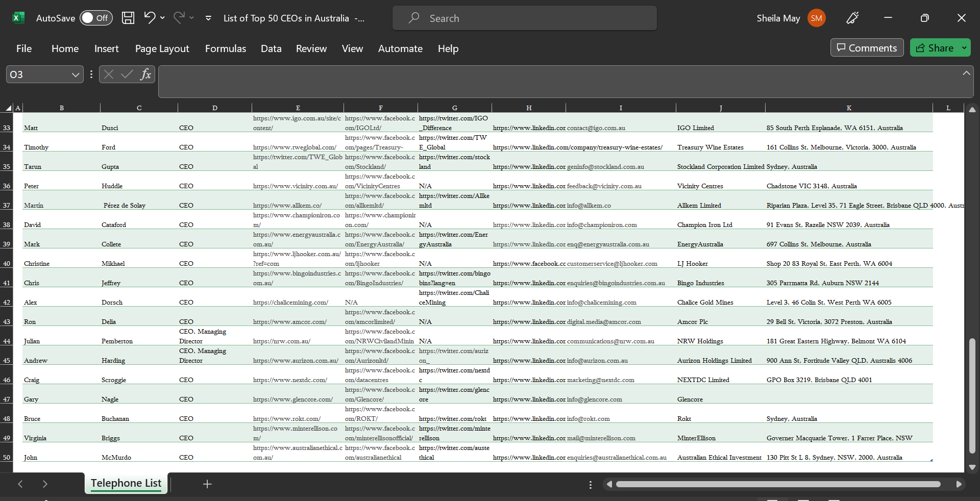The height and width of the screenshot is (501, 980).
Task: Open the Automate ribbon tab
Action: (x=400, y=48)
